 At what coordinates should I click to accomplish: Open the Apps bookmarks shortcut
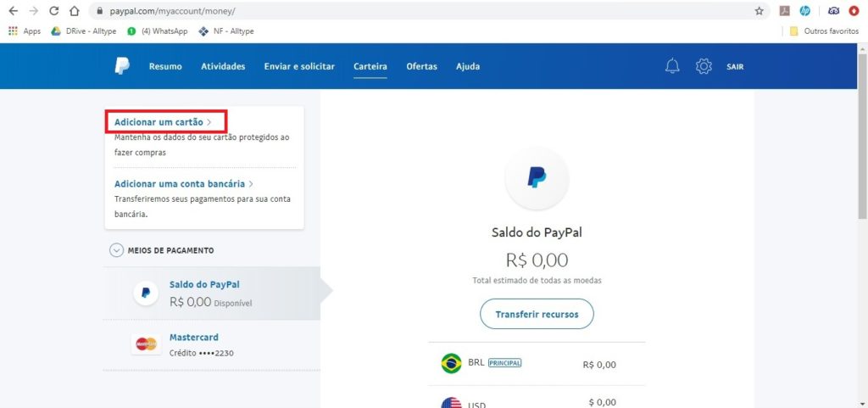pyautogui.click(x=25, y=31)
